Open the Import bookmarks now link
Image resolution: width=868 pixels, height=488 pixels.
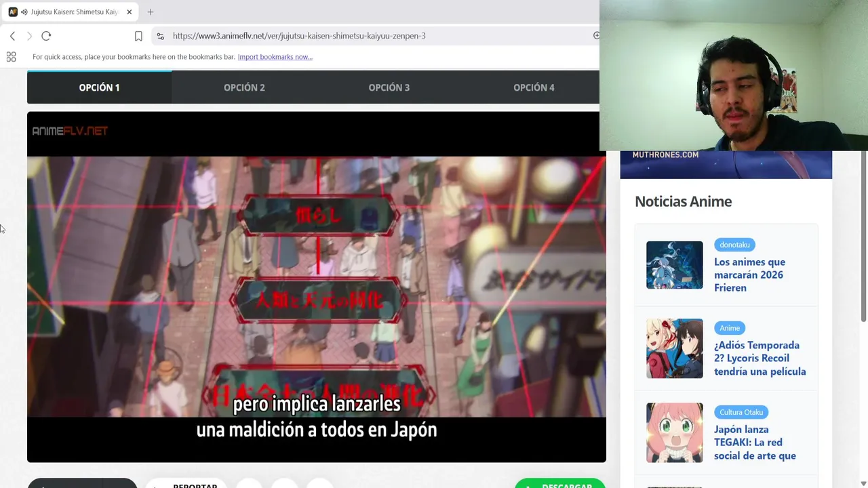point(275,57)
